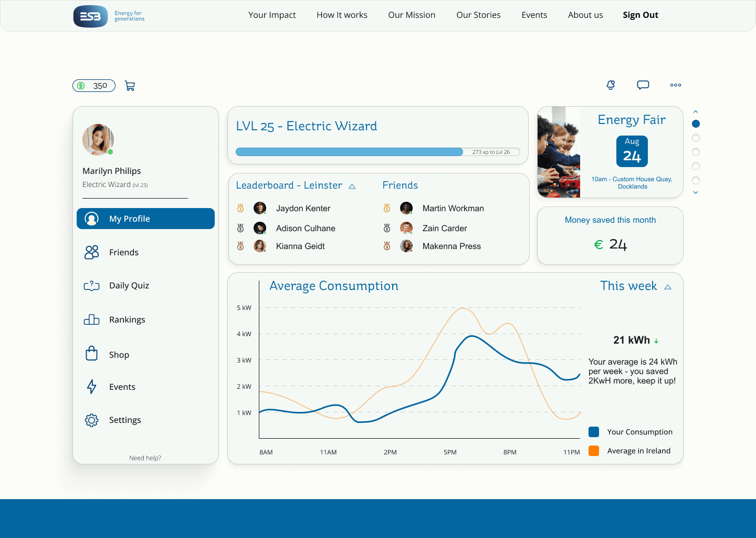
Task: Open Our Mission nav item
Action: pyautogui.click(x=412, y=15)
